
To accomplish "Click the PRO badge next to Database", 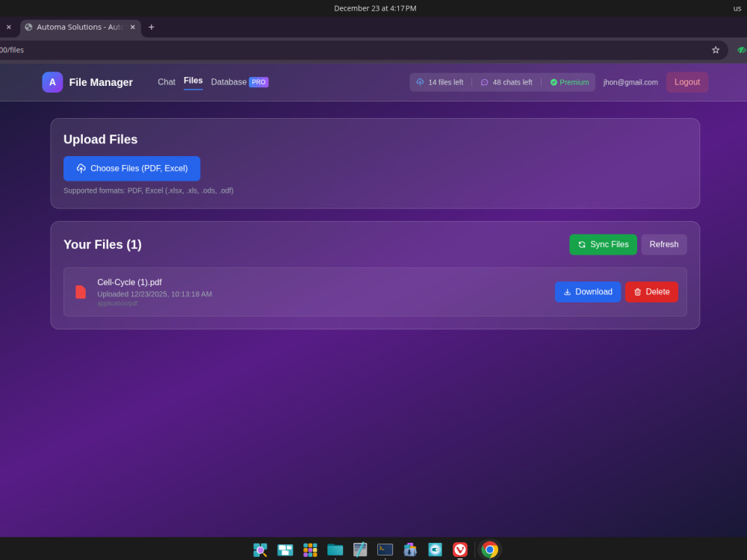I will [x=258, y=82].
